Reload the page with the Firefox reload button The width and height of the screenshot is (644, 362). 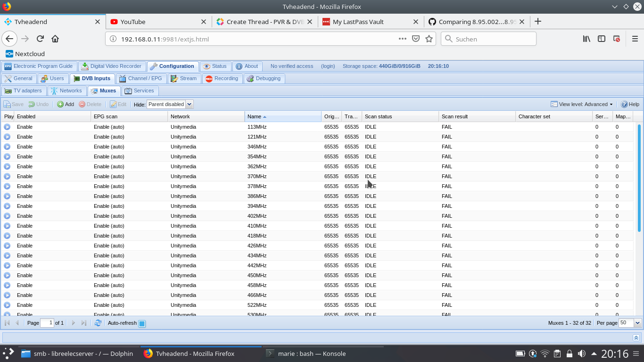tap(40, 39)
